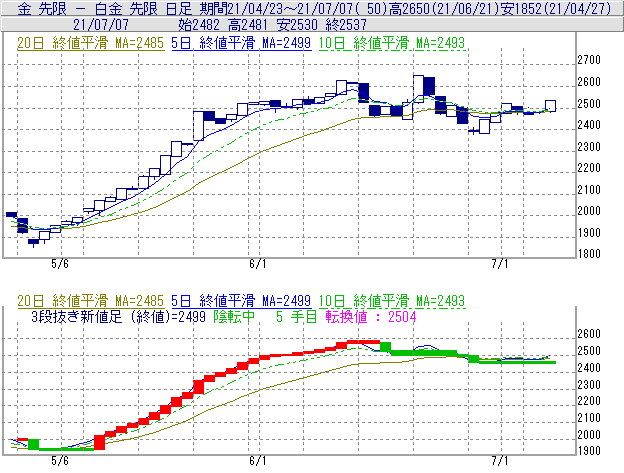Click the '5 手目' count text
624x473 pixels.
point(296,317)
